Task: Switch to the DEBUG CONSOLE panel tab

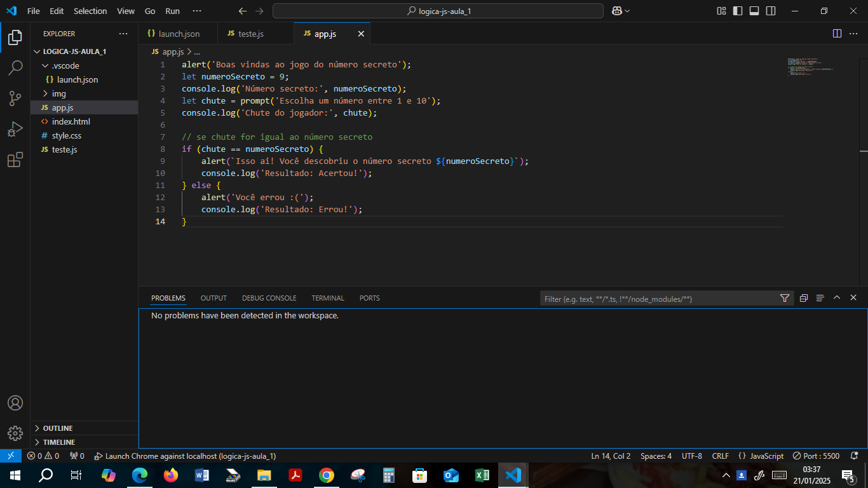Action: pos(269,298)
